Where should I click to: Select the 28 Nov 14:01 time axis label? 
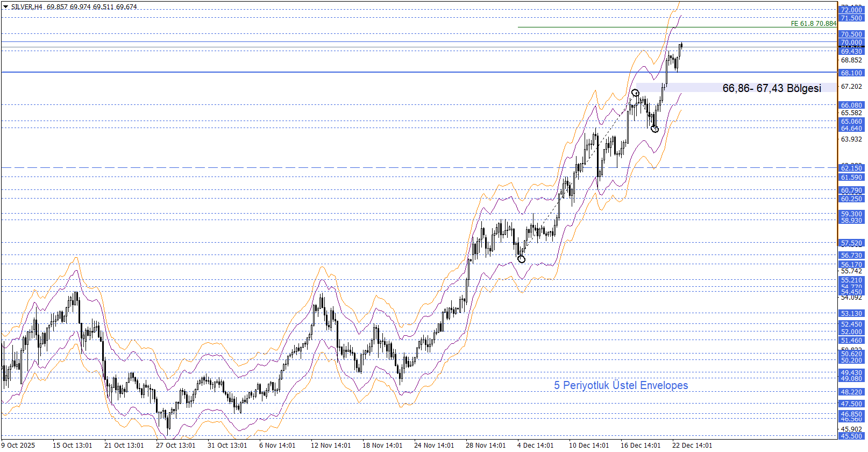click(485, 445)
